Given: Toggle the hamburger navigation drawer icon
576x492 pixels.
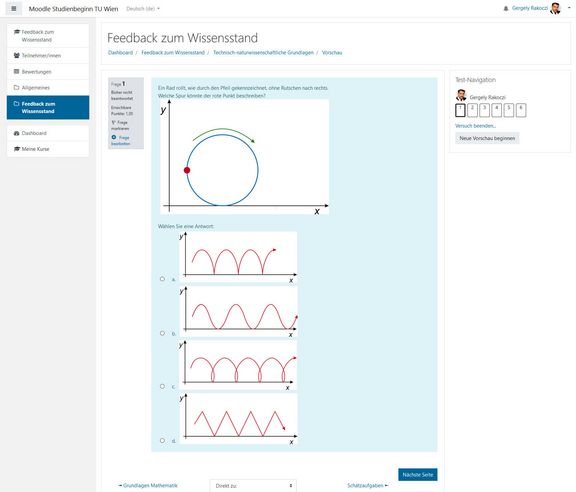Looking at the screenshot, I should (x=14, y=8).
